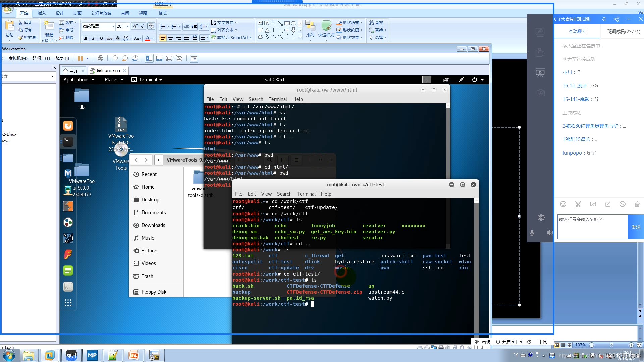Click VMware pause virtual machine icon
This screenshot has width=644, height=362.
click(80, 58)
